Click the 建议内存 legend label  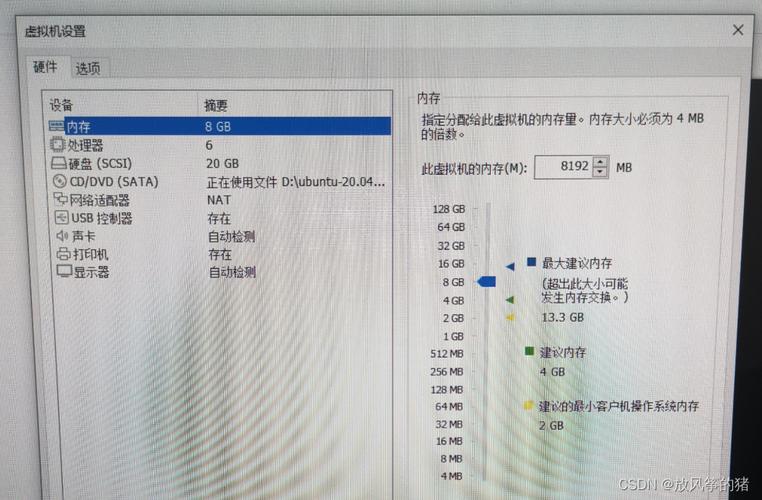[563, 352]
